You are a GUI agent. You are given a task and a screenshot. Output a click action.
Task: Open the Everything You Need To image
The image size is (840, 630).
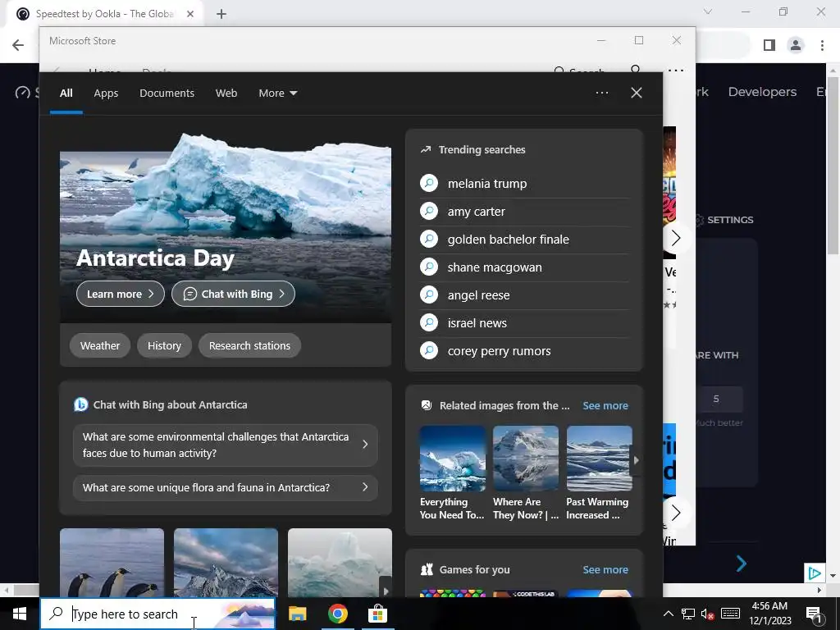(452, 459)
